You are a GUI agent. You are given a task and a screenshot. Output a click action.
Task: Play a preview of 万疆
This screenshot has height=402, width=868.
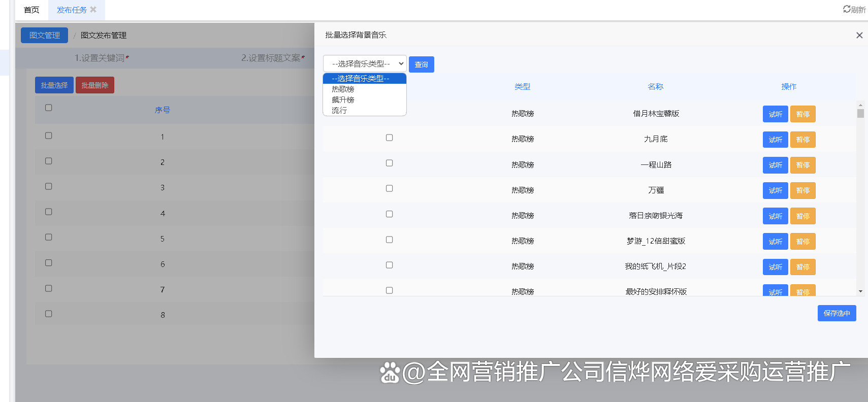[x=775, y=190]
